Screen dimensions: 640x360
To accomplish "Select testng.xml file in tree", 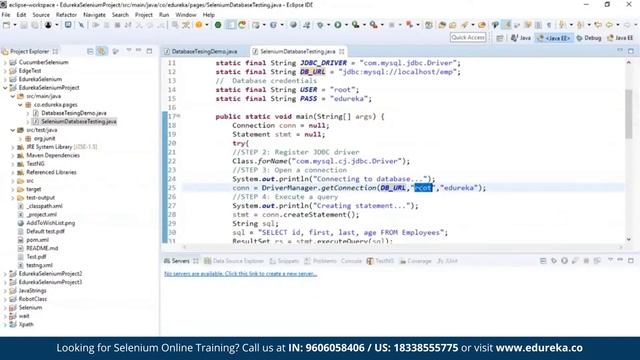I will (x=39, y=265).
